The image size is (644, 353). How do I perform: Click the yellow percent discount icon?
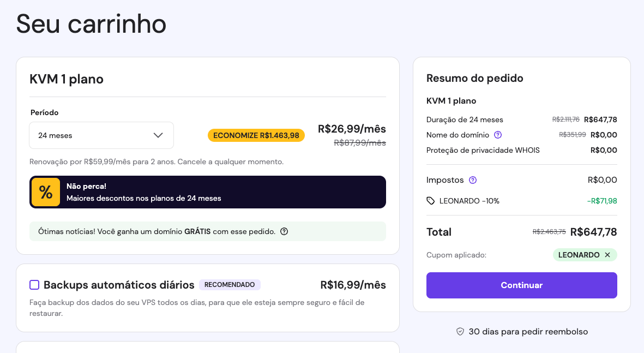click(x=46, y=192)
